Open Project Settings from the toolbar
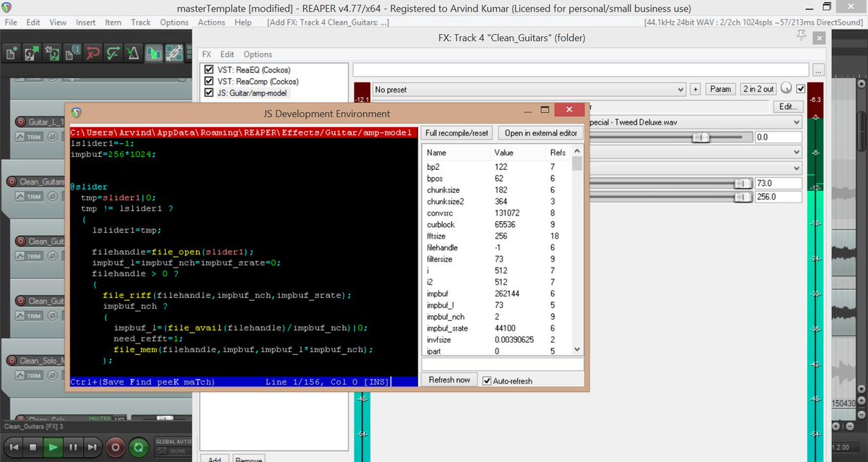This screenshot has height=462, width=868. [x=74, y=52]
